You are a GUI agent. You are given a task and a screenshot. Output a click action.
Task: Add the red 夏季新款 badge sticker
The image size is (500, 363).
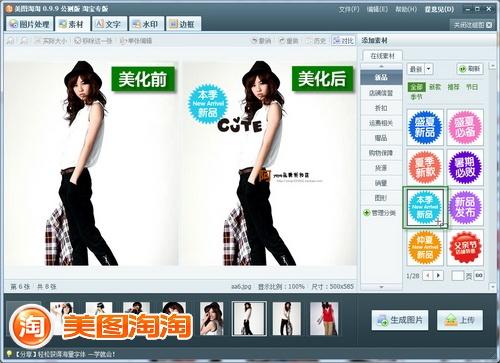pos(425,167)
